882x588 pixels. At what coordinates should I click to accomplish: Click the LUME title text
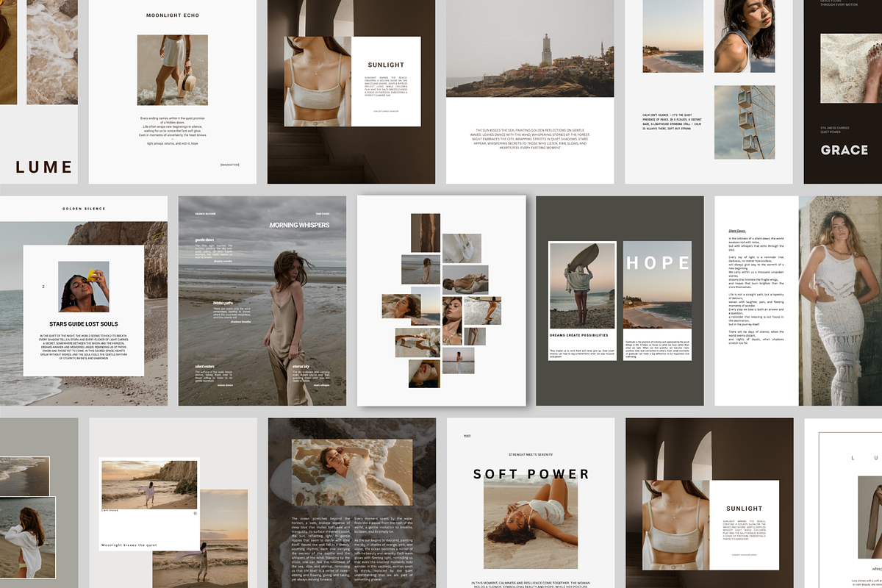point(44,167)
